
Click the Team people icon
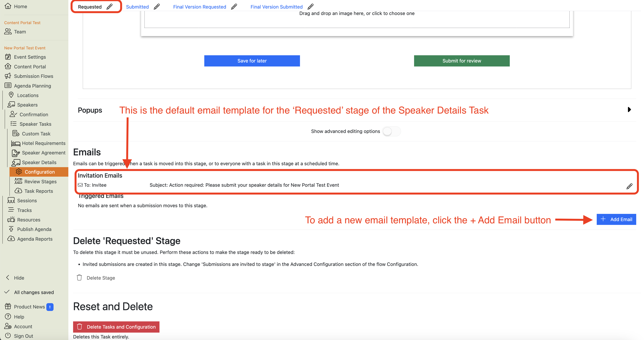[8, 32]
